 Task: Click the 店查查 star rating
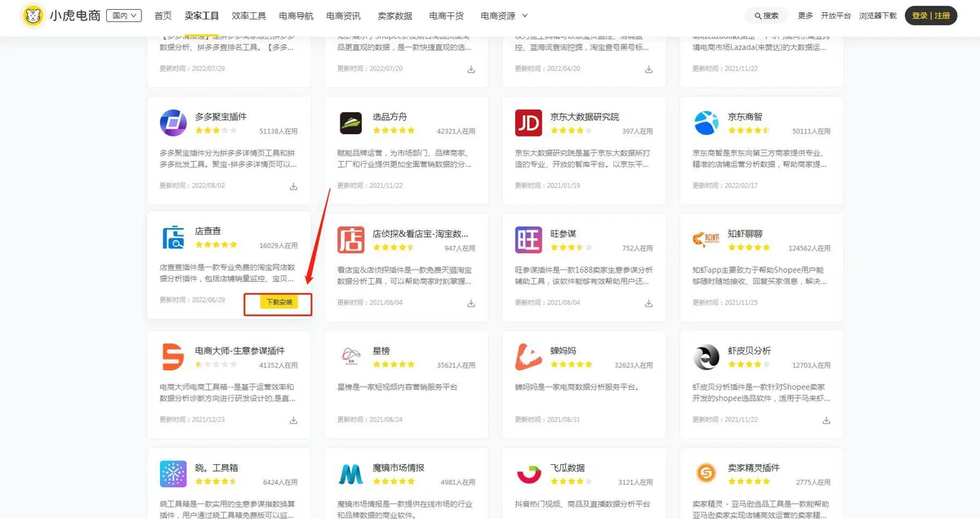coord(216,244)
